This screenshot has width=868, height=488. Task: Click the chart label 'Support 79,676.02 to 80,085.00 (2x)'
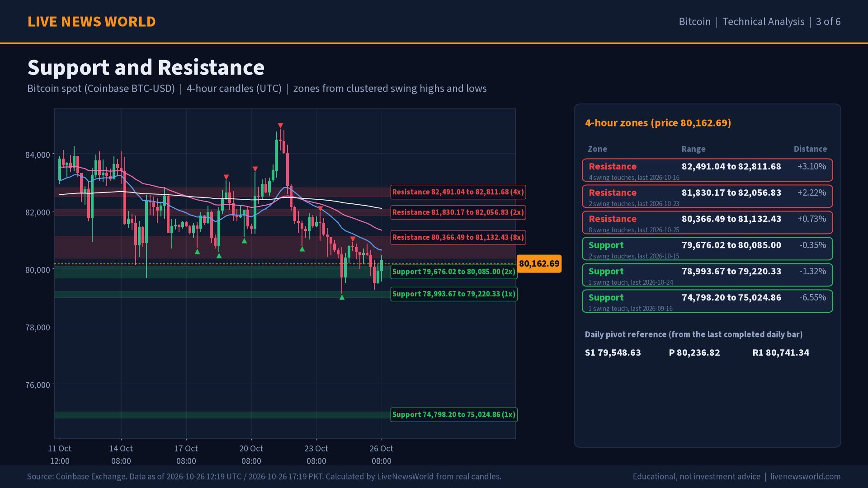click(x=454, y=272)
